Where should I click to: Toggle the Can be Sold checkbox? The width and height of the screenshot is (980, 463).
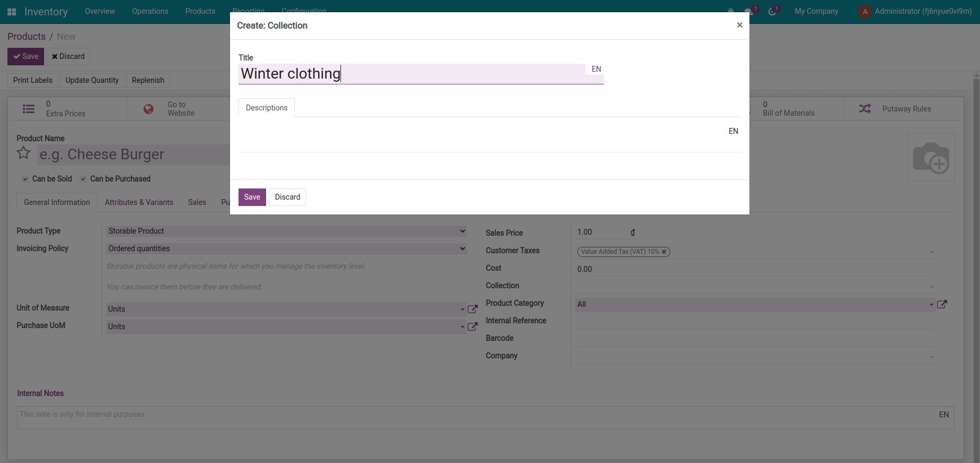(25, 179)
